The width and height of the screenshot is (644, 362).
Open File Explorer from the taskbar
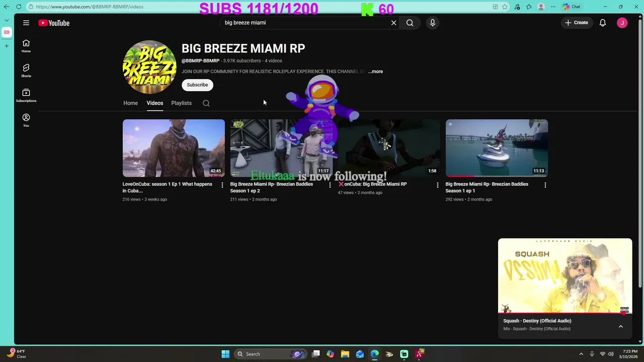345,354
